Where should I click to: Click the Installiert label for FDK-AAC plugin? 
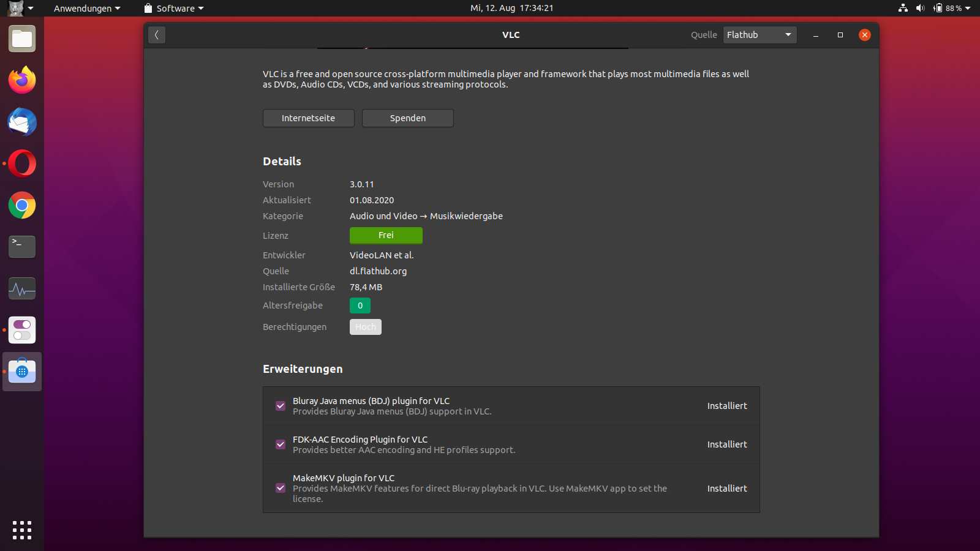[727, 444]
